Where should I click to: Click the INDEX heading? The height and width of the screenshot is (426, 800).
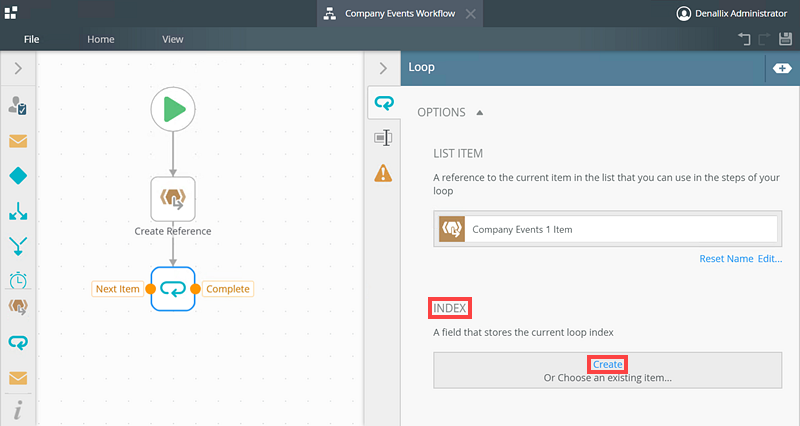(x=449, y=308)
